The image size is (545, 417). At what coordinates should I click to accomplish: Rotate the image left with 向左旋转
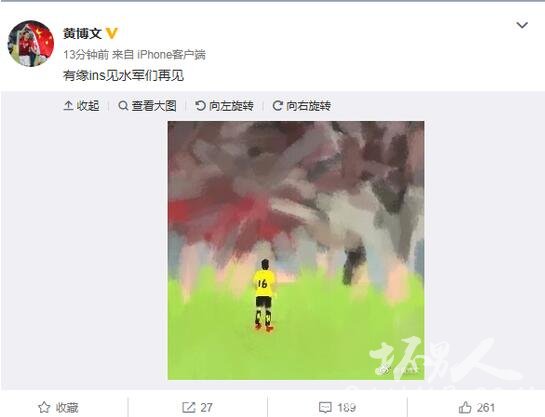point(224,106)
